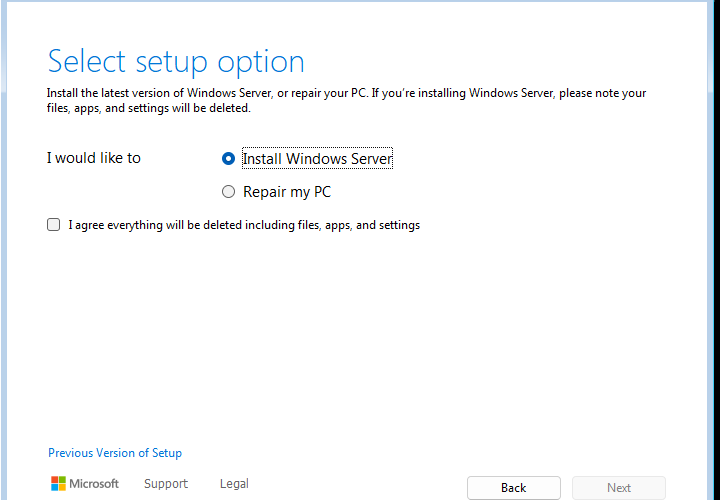Click the Microsoft four-square logo icon
This screenshot has width=720, height=500.
pyautogui.click(x=58, y=483)
